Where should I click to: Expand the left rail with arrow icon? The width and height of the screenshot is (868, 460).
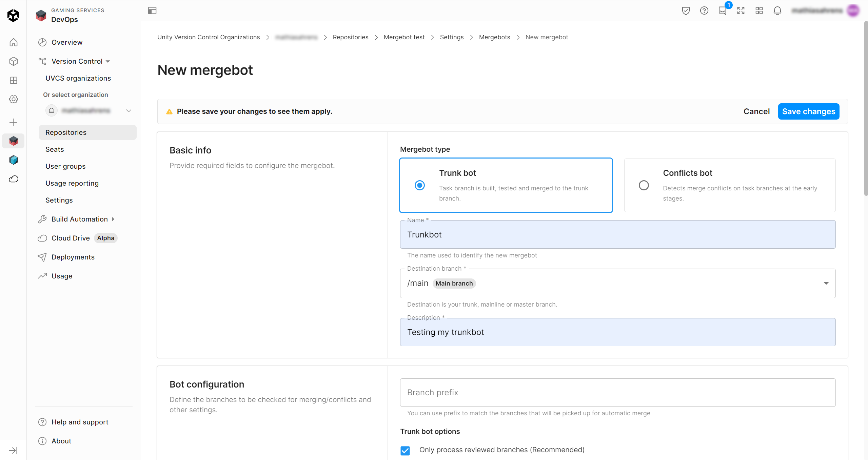[13, 450]
